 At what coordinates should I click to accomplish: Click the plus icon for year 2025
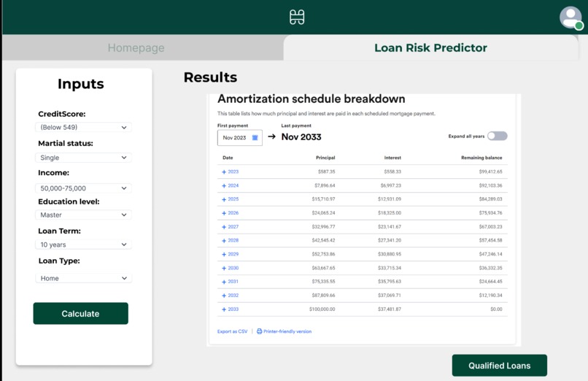[x=224, y=199]
